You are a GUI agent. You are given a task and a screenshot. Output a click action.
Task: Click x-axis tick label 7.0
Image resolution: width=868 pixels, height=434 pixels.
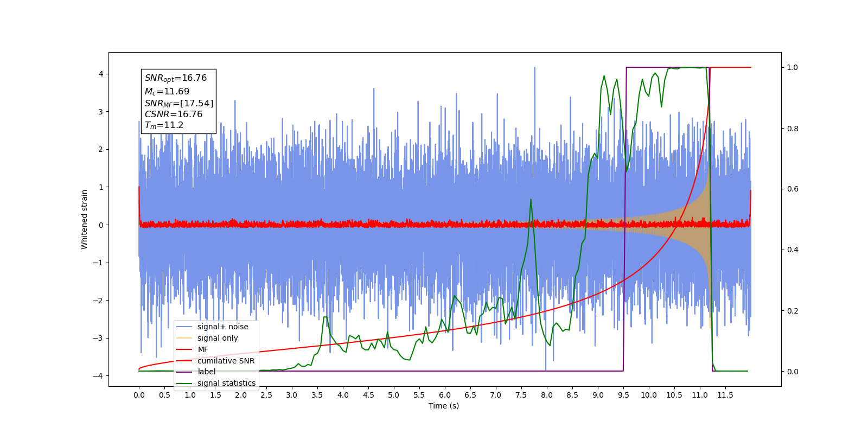496,395
